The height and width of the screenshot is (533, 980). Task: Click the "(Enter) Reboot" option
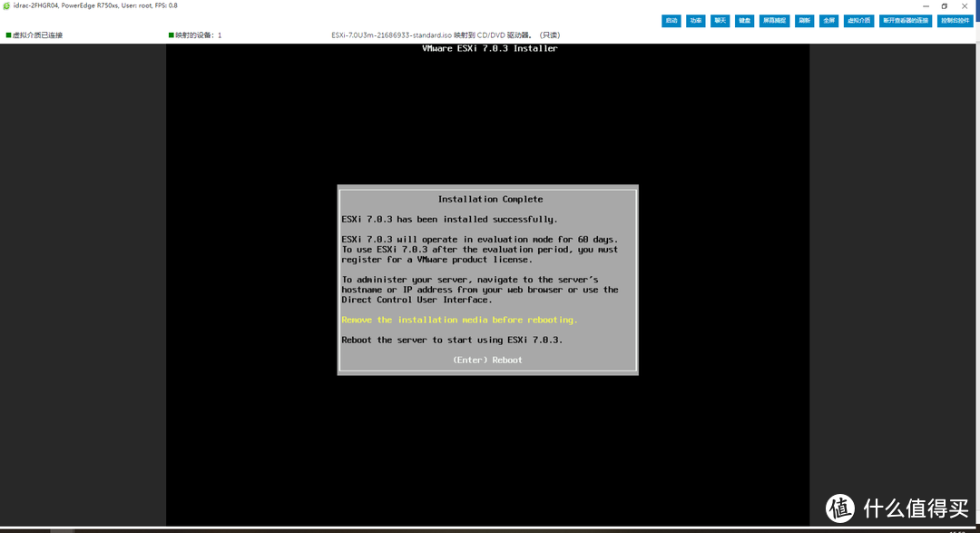tap(487, 360)
